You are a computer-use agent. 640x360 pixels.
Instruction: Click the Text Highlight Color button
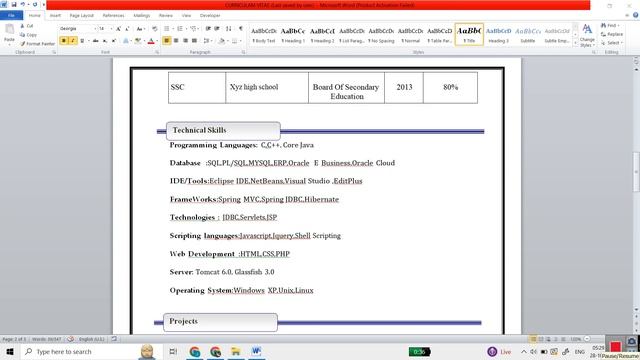[x=138, y=41]
